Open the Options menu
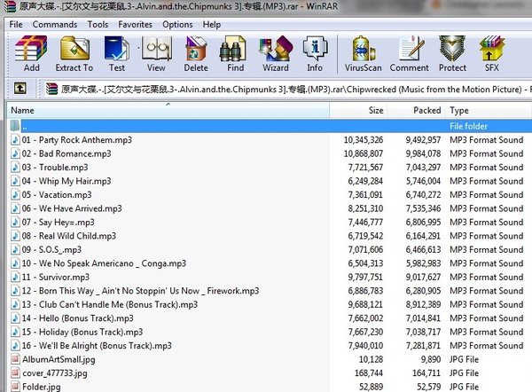Image resolution: width=532 pixels, height=392 pixels. pyautogui.click(x=177, y=25)
